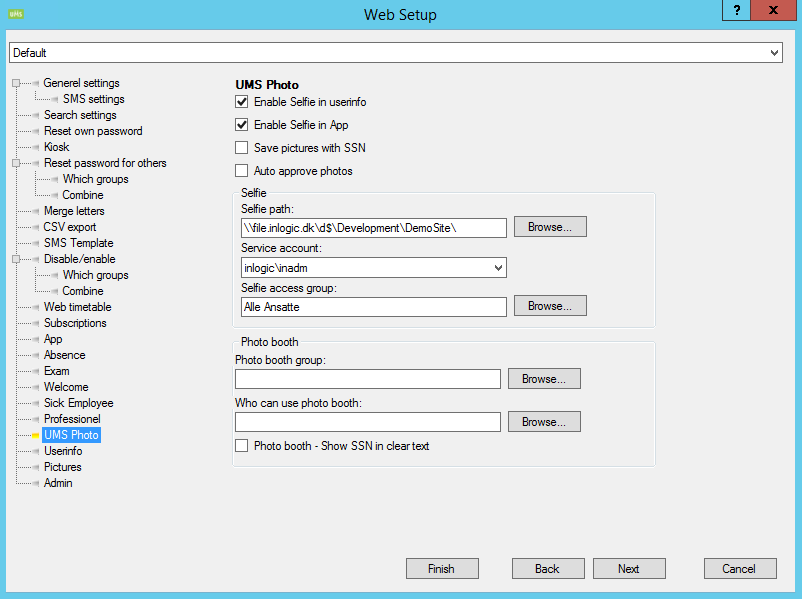This screenshot has height=599, width=802.
Task: Click the Who can use photo booth field
Action: (367, 422)
